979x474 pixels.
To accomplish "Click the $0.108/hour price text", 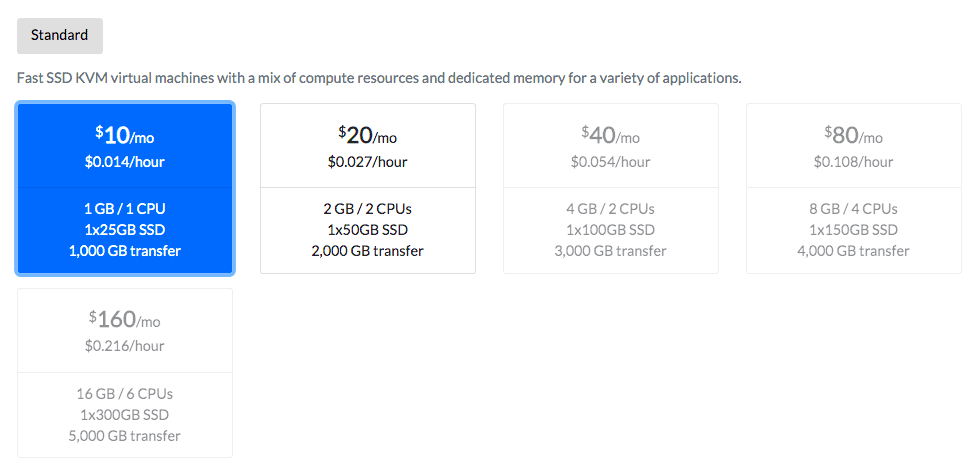I will [x=854, y=162].
